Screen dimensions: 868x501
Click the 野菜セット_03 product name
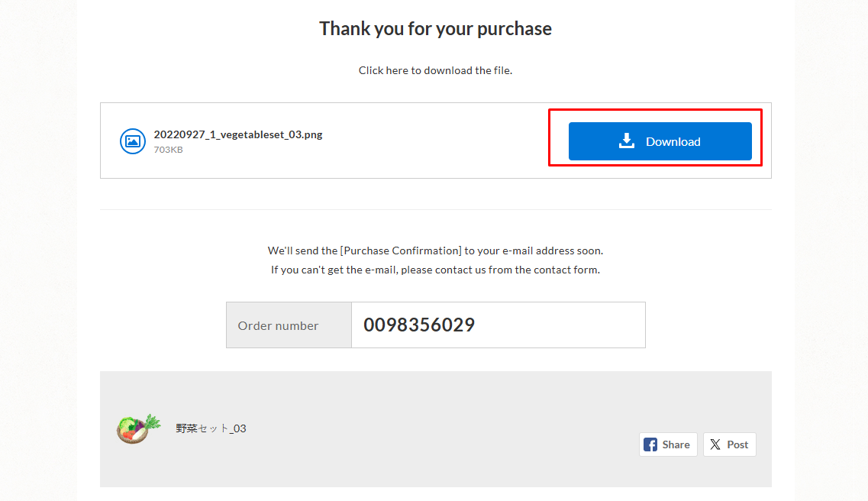(x=211, y=428)
